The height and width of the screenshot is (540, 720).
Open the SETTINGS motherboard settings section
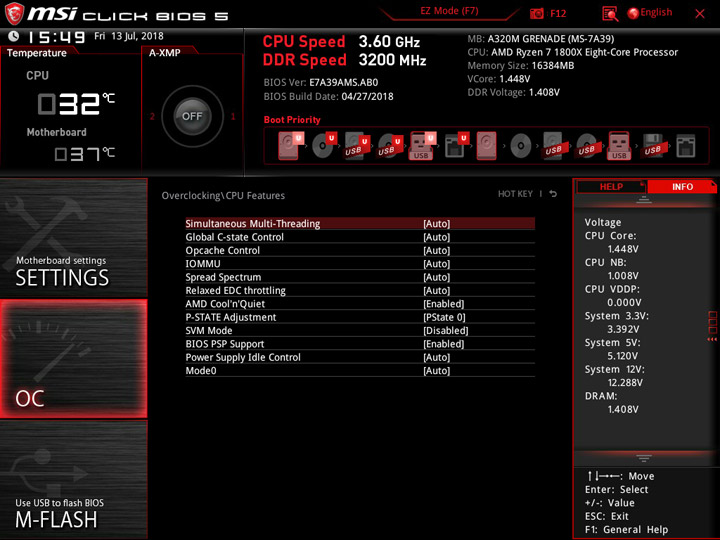73,238
